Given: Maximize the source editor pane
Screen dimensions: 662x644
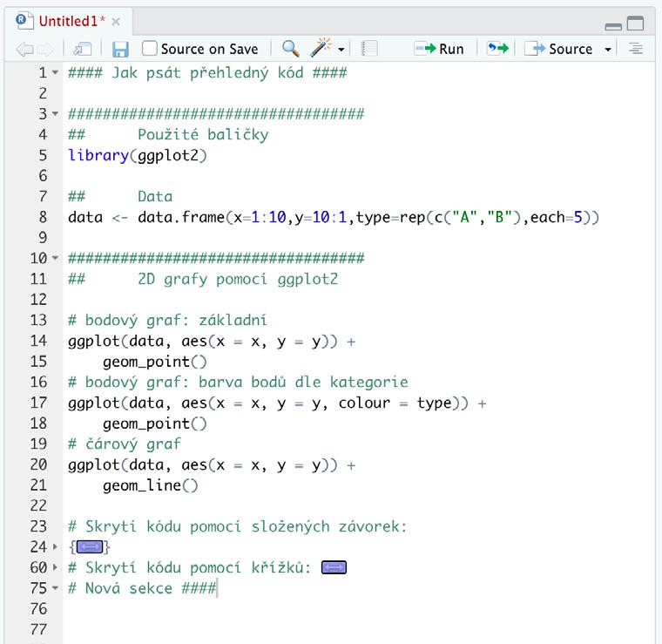Looking at the screenshot, I should (x=635, y=24).
